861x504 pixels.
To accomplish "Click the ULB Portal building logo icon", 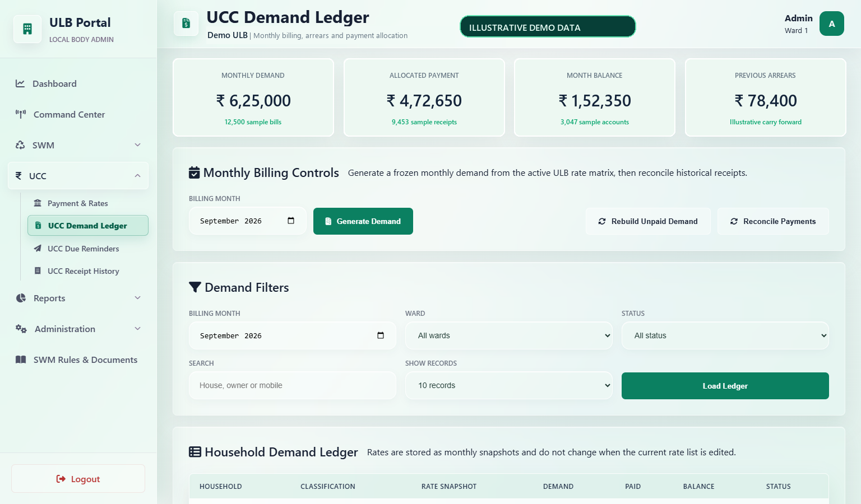I will (x=27, y=29).
